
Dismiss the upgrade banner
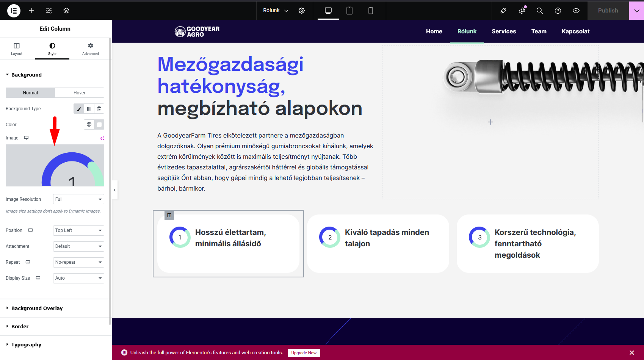click(x=632, y=353)
